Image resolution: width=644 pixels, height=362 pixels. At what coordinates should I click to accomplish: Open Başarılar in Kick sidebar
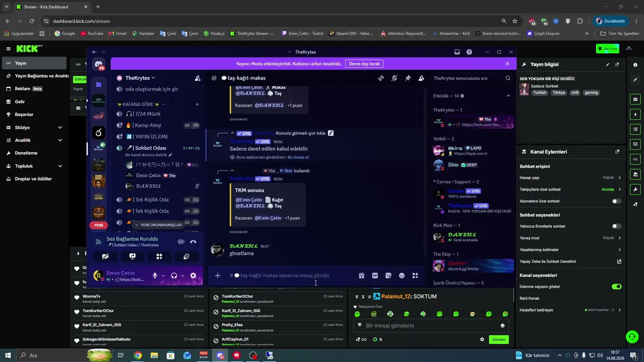(x=34, y=115)
